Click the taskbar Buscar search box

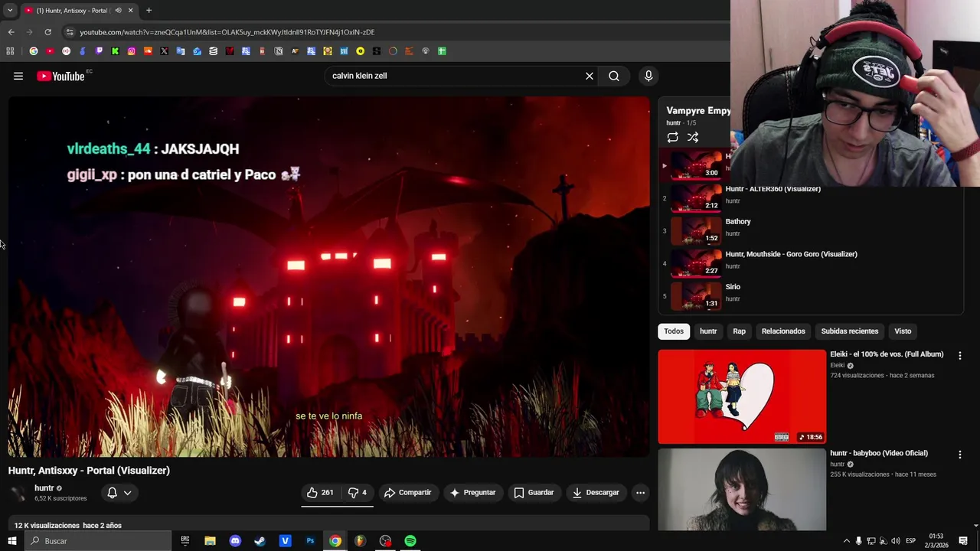(x=98, y=541)
